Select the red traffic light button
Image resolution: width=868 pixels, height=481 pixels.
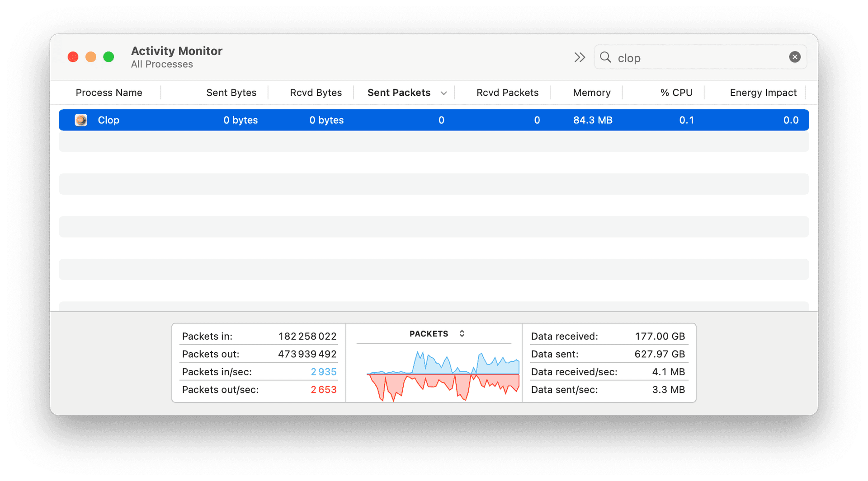point(73,56)
